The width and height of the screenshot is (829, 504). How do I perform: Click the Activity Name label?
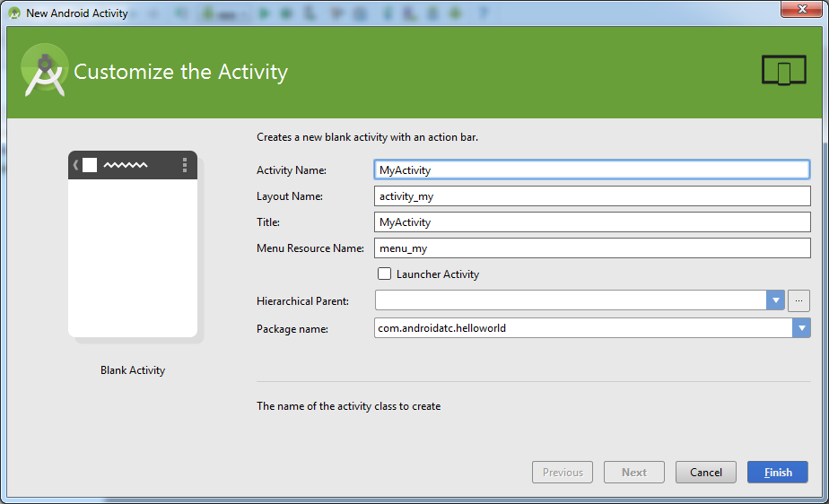coord(292,170)
